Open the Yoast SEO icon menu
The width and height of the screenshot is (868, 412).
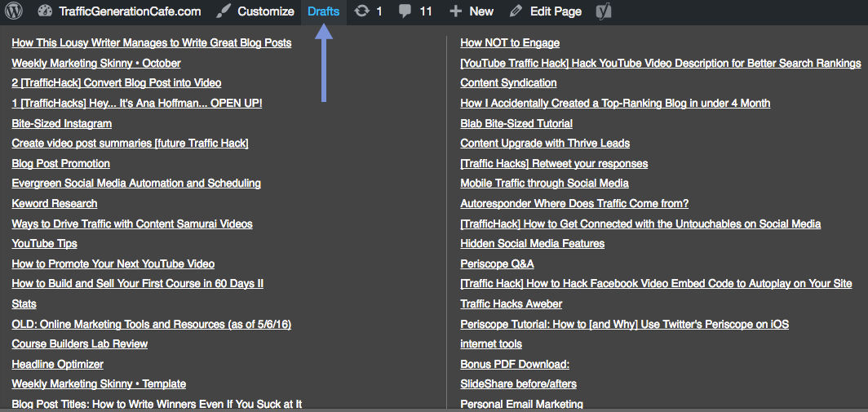point(604,11)
